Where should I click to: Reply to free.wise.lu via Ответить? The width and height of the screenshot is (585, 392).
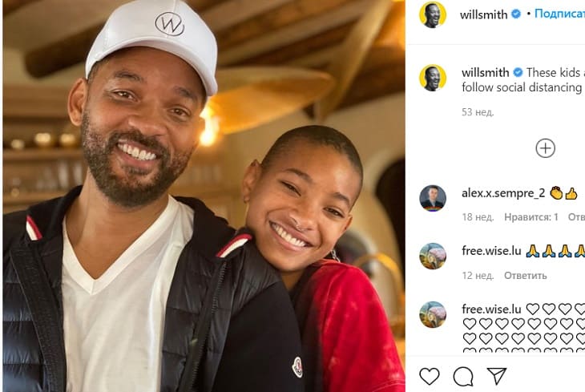(x=526, y=275)
